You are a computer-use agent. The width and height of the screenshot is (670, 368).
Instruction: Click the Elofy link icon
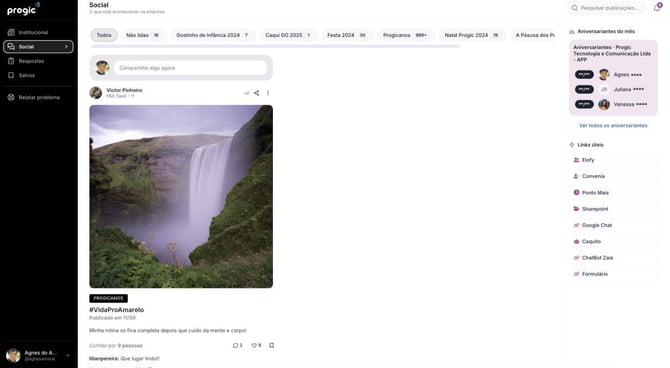(x=576, y=160)
